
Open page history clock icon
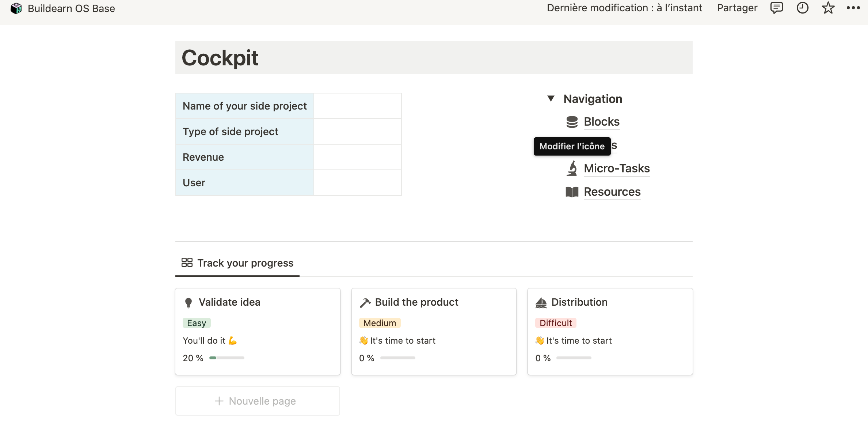(802, 8)
